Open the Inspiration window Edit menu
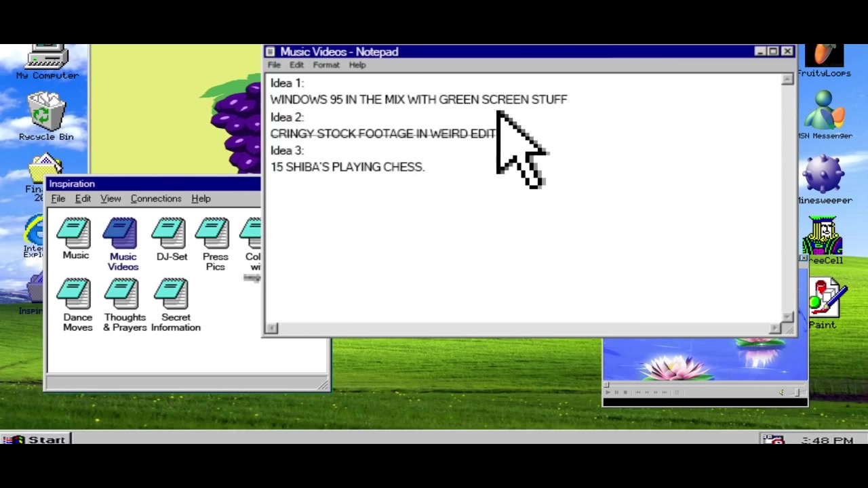This screenshot has width=868, height=488. pyautogui.click(x=83, y=199)
